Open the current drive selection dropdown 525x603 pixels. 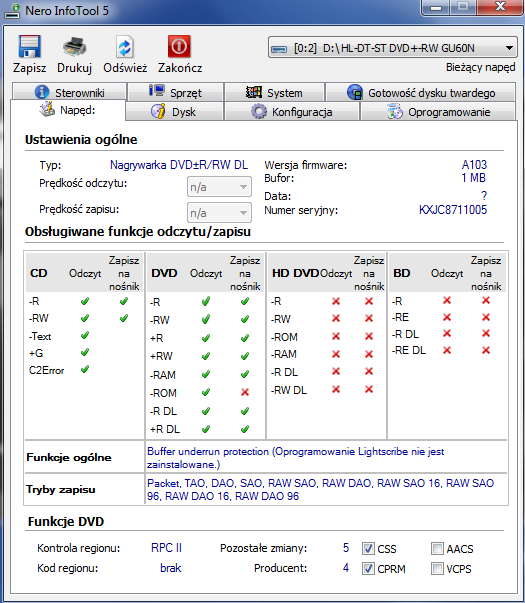tap(392, 48)
